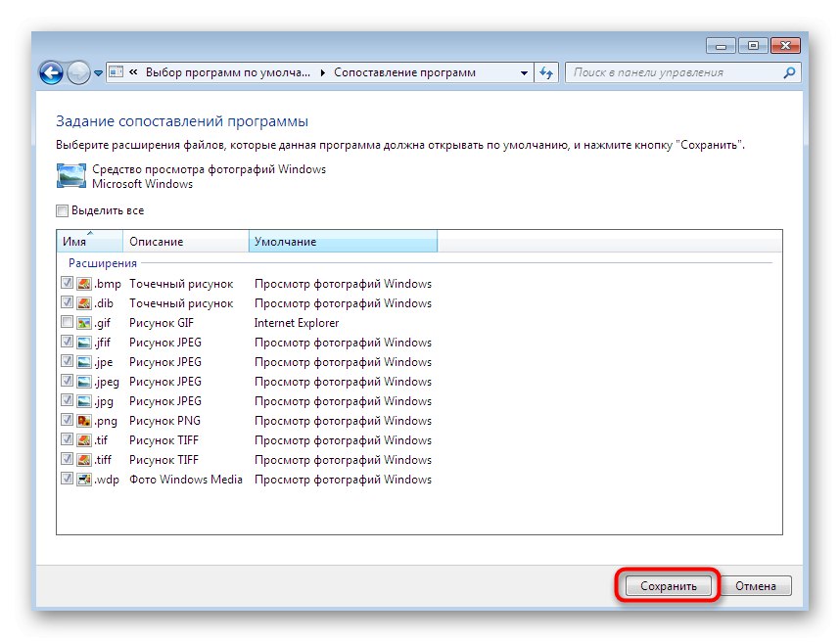Click the Refresh button in address bar
Image resolution: width=840 pixels, height=642 pixels.
click(x=546, y=72)
